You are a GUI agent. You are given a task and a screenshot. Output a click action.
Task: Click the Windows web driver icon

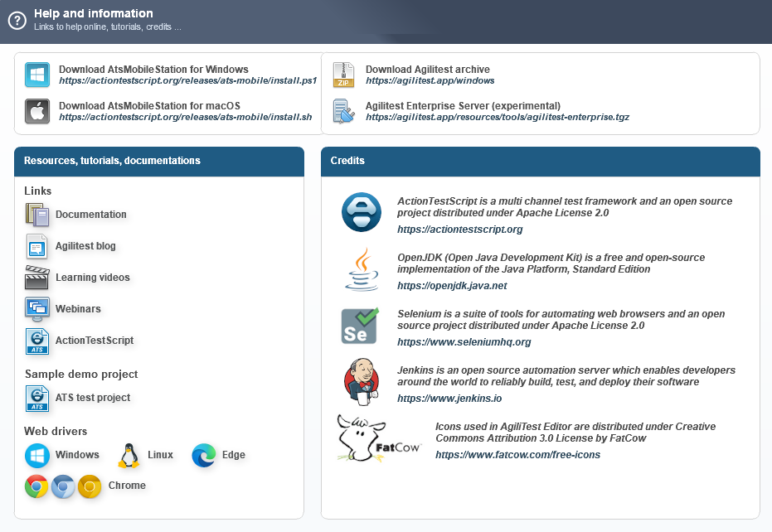pyautogui.click(x=37, y=455)
